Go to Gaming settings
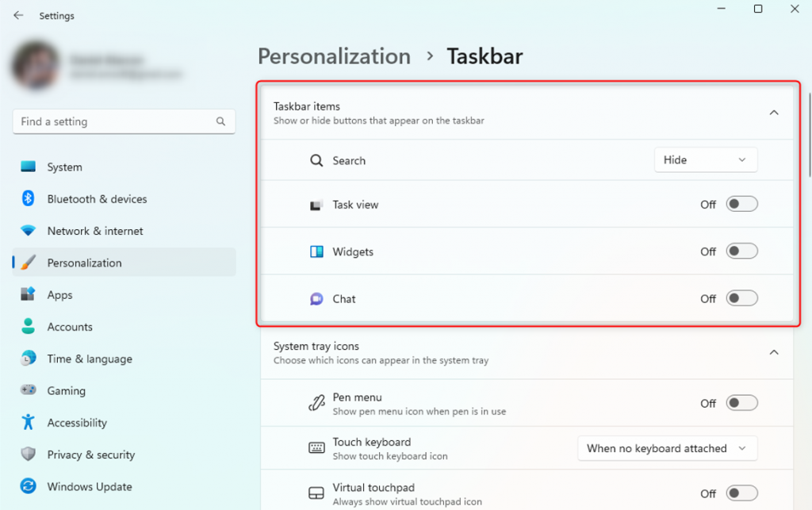812x510 pixels. point(124,391)
